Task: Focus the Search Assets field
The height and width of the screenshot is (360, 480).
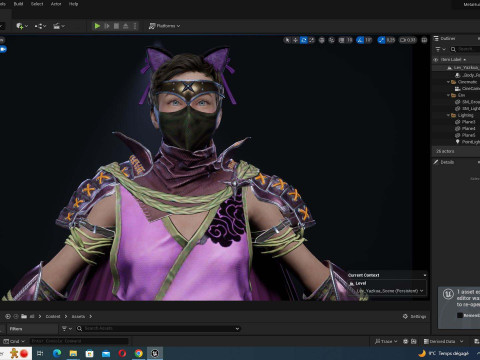Action: click(x=158, y=329)
